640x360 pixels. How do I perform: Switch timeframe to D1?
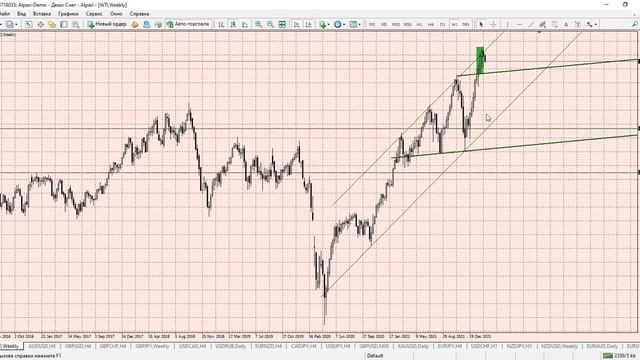[x=442, y=24]
